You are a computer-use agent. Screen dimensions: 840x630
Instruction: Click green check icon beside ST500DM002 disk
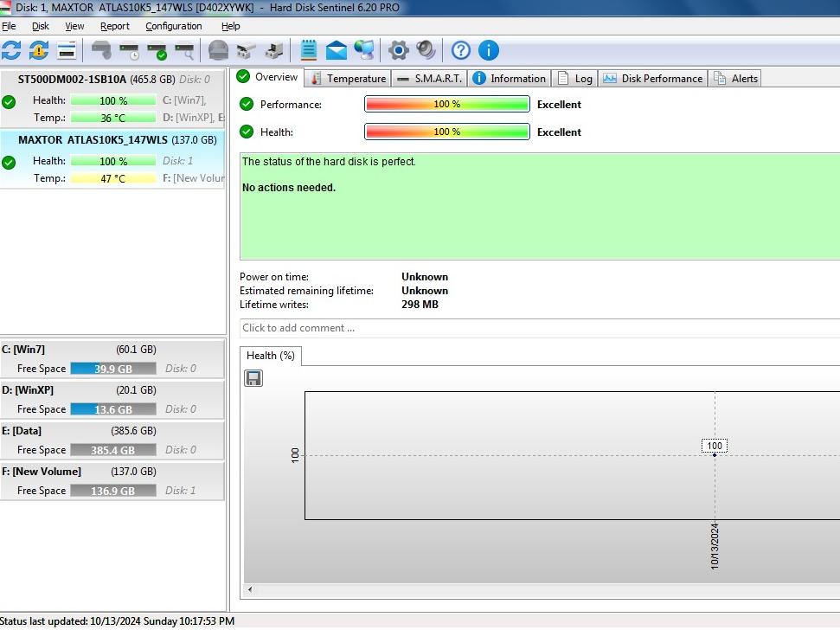click(9, 102)
